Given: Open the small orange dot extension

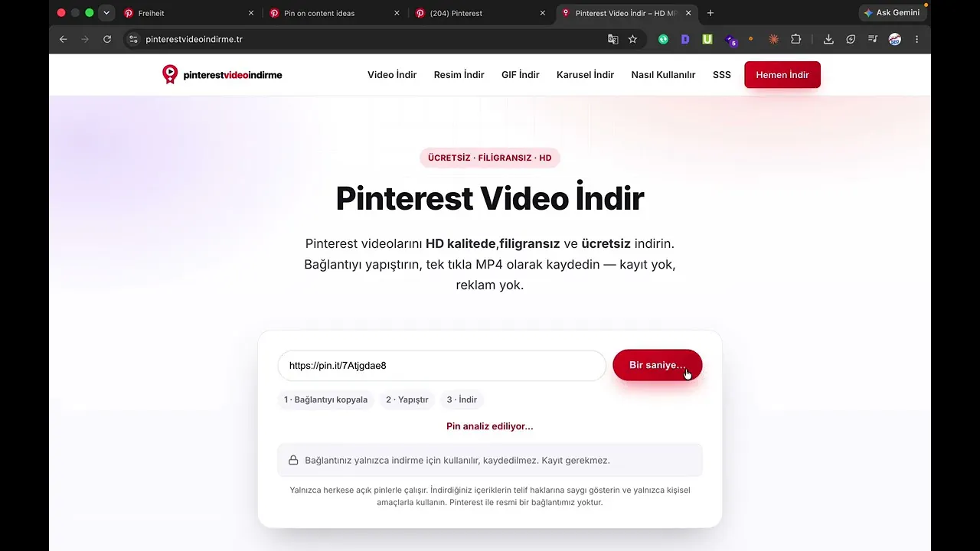Looking at the screenshot, I should pos(750,39).
